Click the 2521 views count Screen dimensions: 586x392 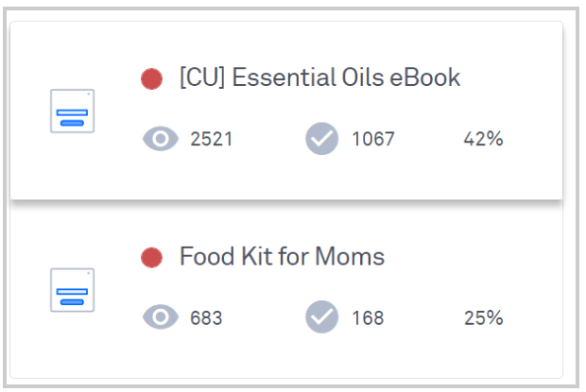212,139
